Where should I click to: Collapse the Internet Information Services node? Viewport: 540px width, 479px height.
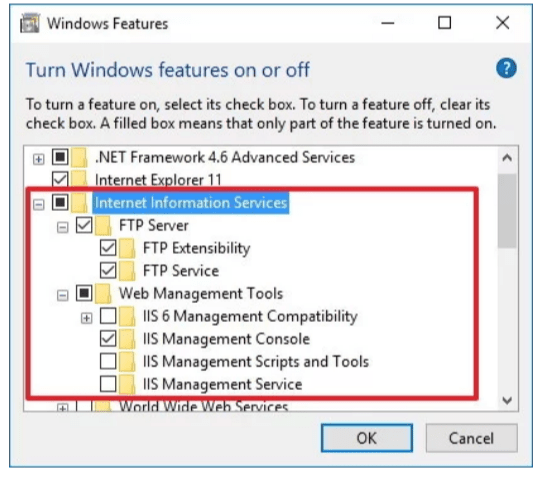[39, 205]
